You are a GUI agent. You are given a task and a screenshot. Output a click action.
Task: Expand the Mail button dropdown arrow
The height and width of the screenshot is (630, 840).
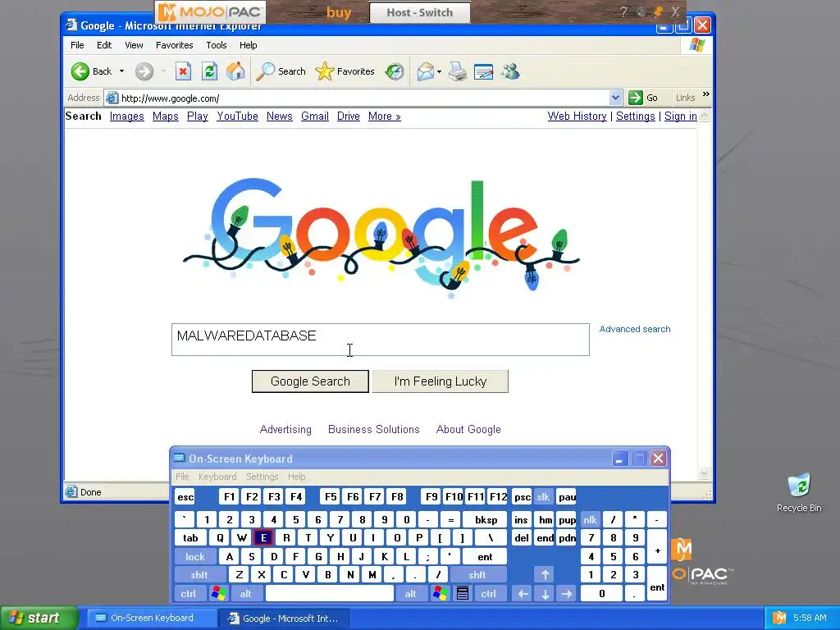[440, 71]
